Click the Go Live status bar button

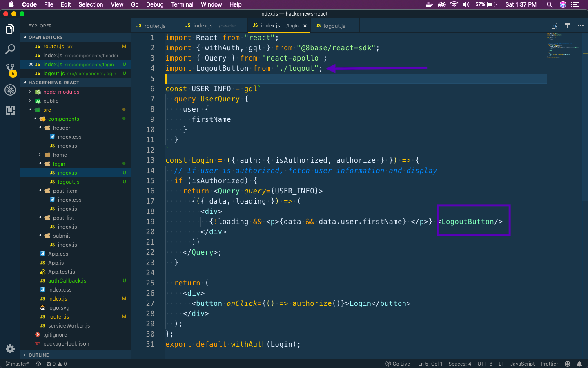pyautogui.click(x=398, y=364)
